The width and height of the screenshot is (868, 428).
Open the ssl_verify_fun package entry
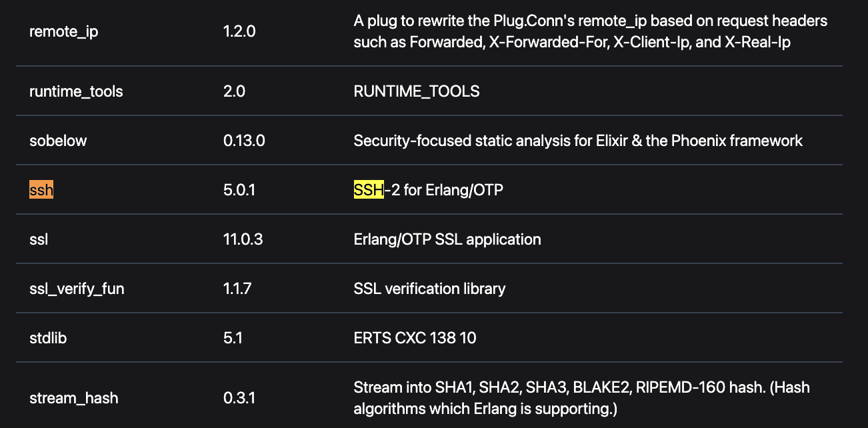point(77,289)
